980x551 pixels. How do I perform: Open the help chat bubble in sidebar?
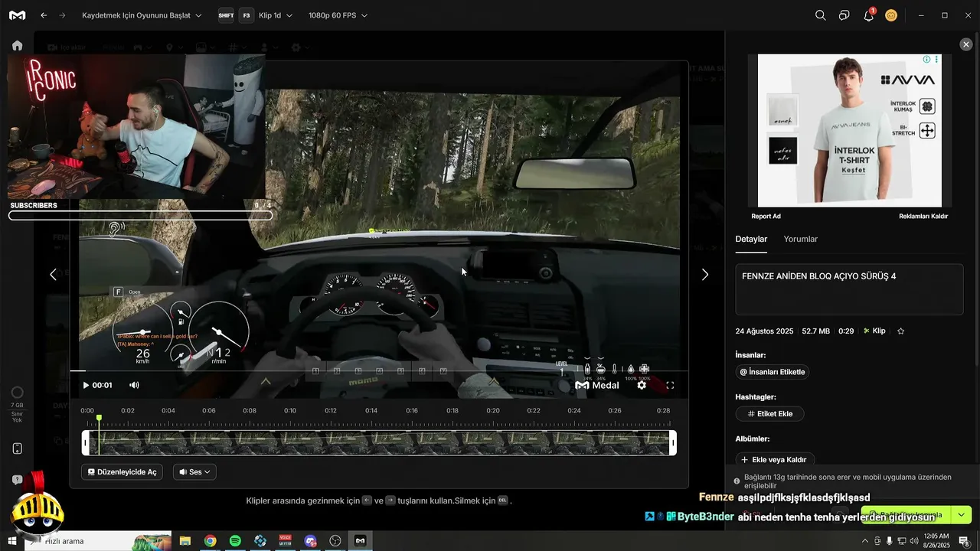point(18,479)
